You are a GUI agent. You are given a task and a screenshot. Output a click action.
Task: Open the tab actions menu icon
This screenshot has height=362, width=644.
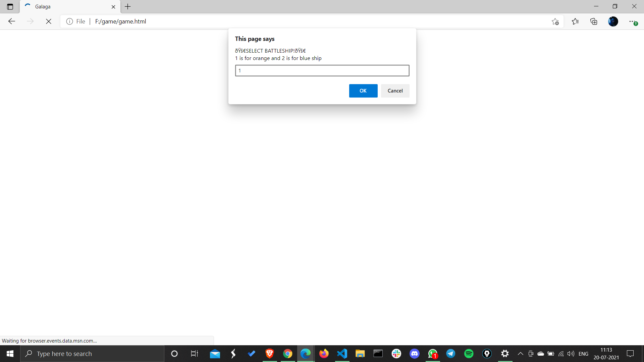tap(10, 7)
